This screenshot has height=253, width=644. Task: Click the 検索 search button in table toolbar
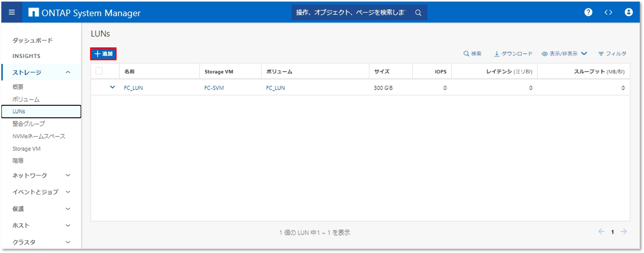(x=472, y=54)
